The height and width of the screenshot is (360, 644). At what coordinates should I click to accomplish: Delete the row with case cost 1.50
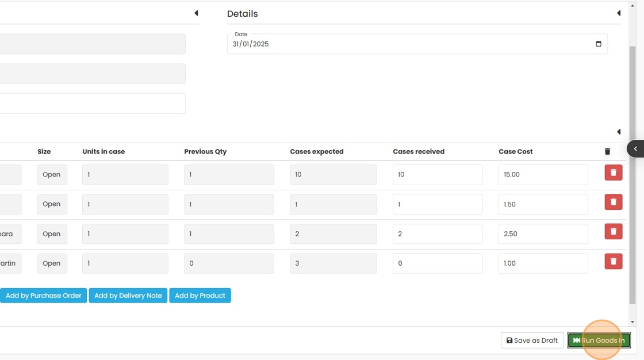pyautogui.click(x=613, y=202)
